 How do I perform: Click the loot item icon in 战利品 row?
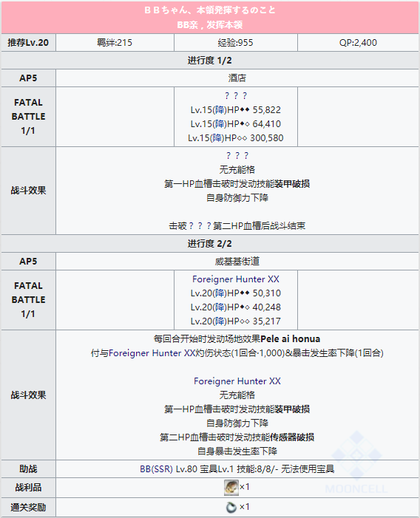231,487
